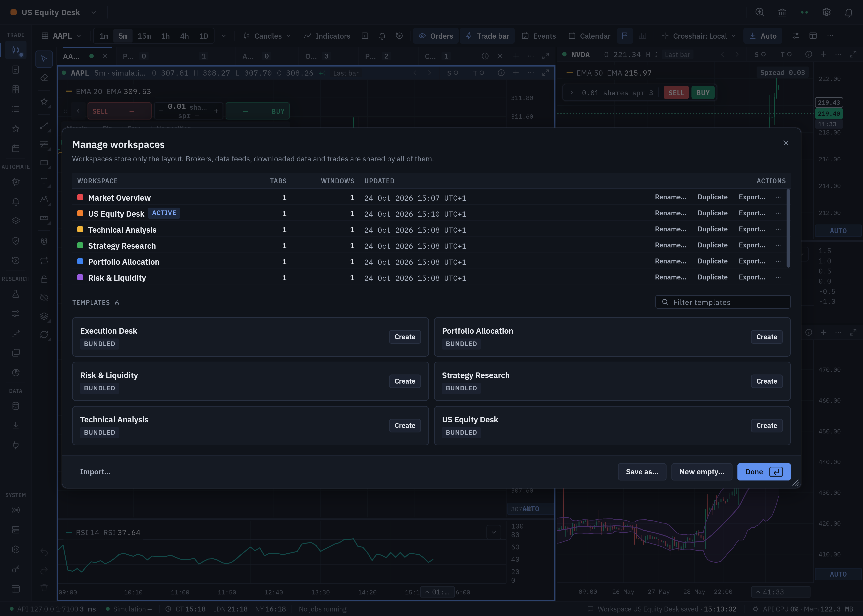This screenshot has height=616, width=863.
Task: Open the broker bank icon in top bar
Action: point(782,12)
